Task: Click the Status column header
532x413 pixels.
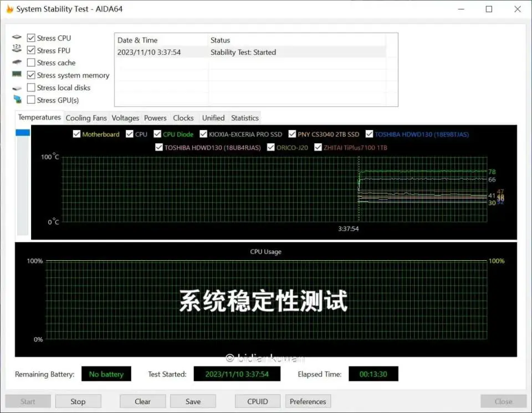Action: (297, 40)
